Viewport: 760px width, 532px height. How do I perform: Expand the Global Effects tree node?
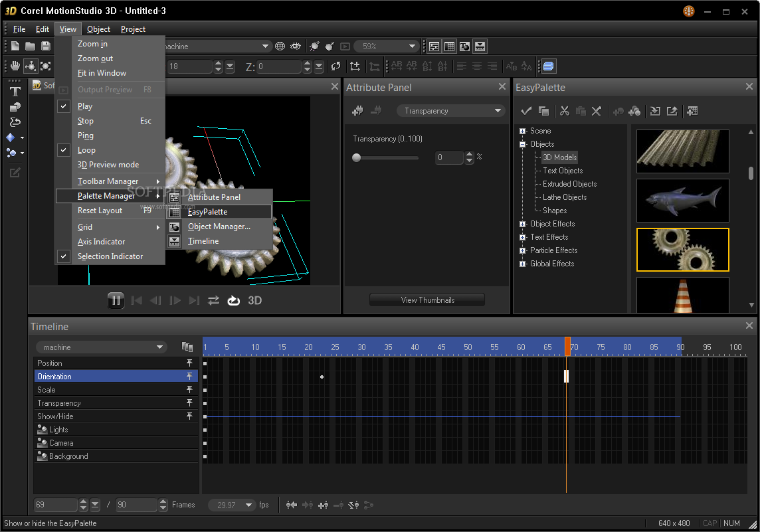(522, 264)
